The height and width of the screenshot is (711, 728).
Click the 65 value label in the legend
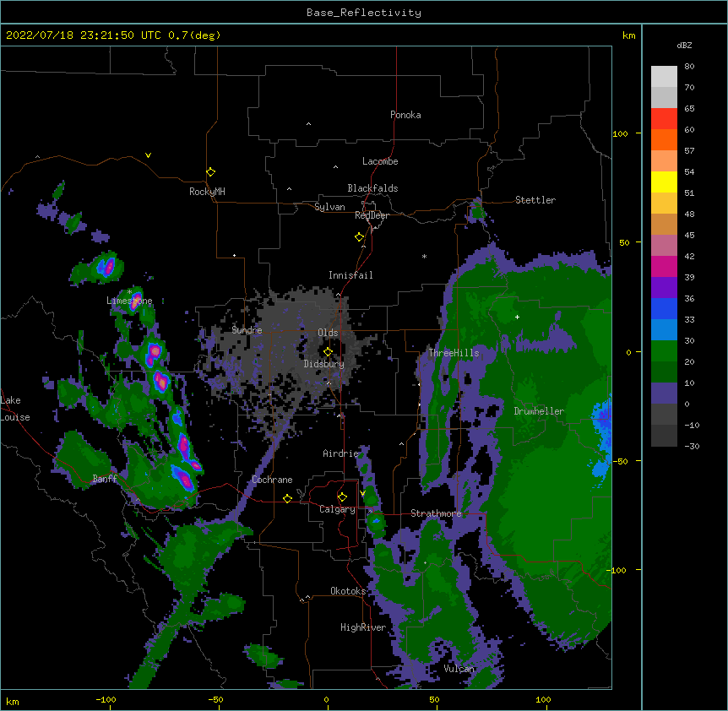click(x=689, y=109)
